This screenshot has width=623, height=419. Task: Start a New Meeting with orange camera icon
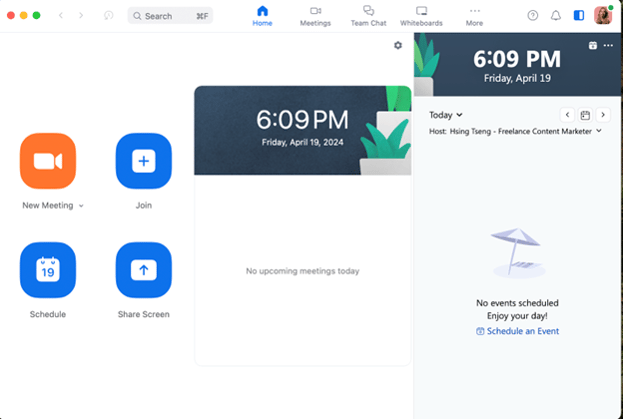click(48, 161)
